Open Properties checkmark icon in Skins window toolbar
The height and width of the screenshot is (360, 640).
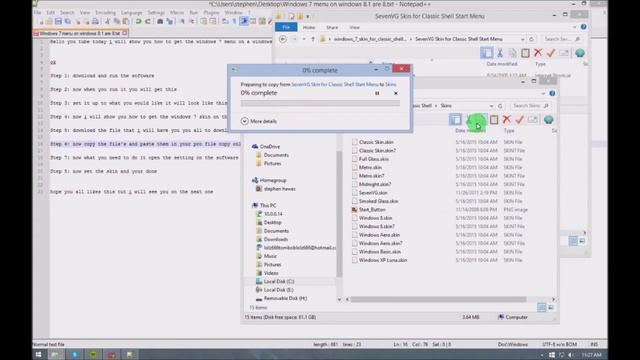click(x=520, y=119)
